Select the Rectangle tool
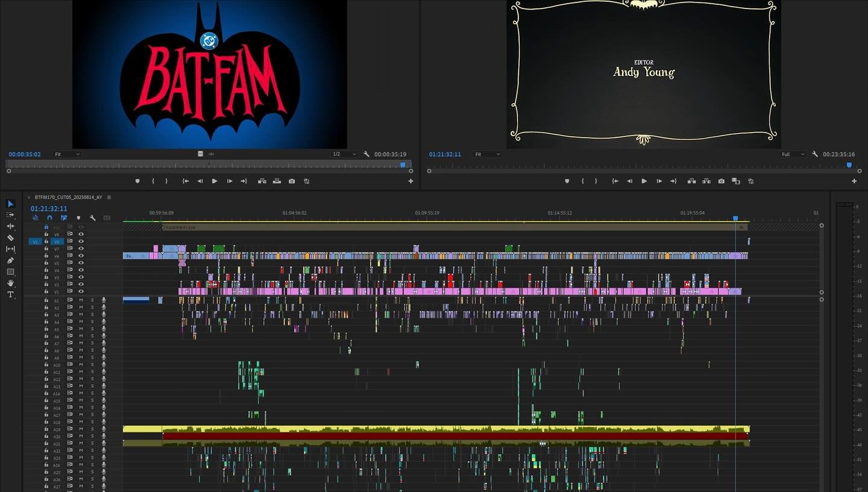The image size is (868, 492). pyautogui.click(x=10, y=272)
